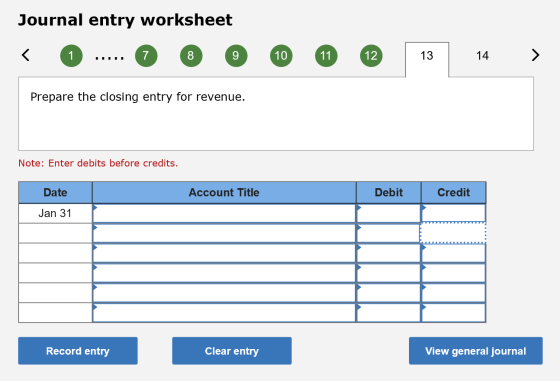Viewport: 560px width, 381px height.
Task: Open Account Title dropdown in last row
Action: (224, 313)
